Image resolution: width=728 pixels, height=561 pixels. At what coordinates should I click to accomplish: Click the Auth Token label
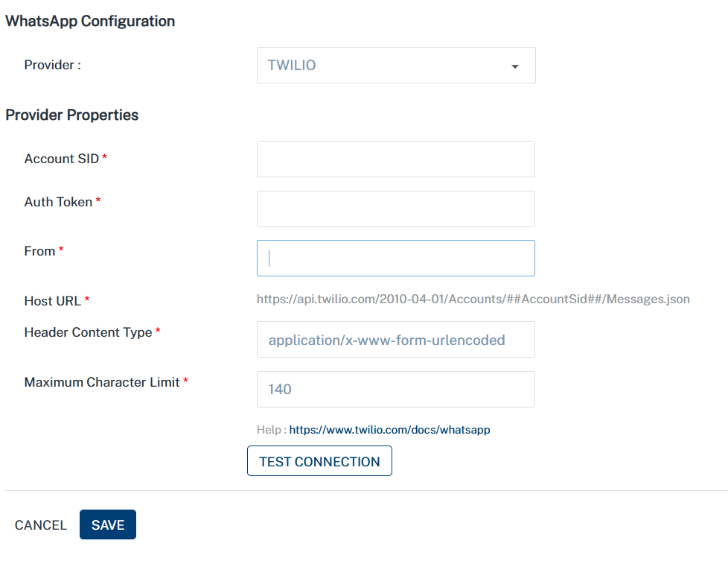coord(59,202)
